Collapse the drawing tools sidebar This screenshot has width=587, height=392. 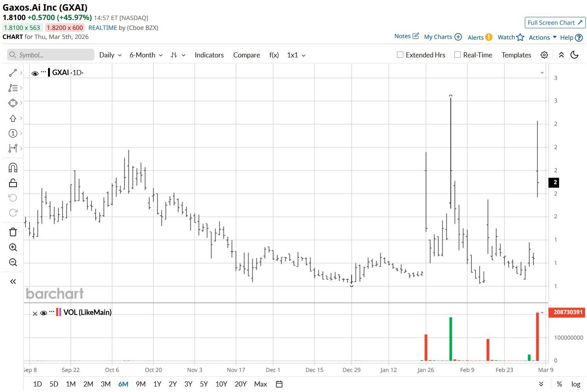coord(13,282)
